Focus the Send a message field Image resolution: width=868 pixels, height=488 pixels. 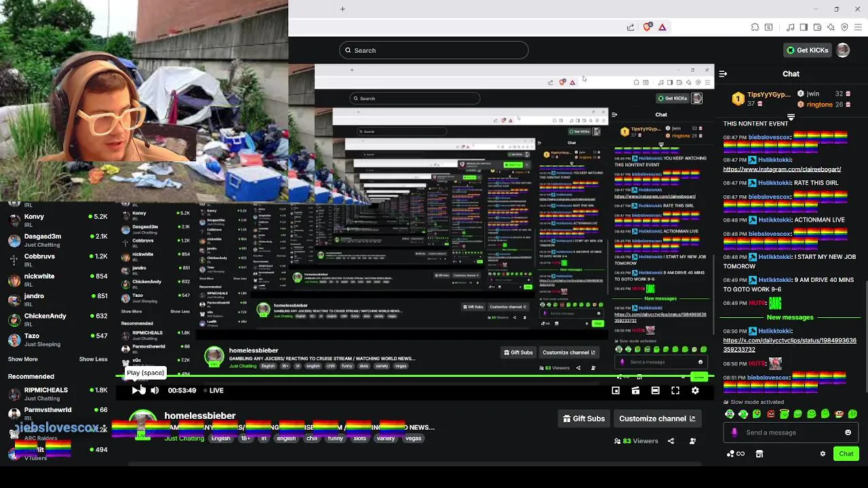point(791,432)
